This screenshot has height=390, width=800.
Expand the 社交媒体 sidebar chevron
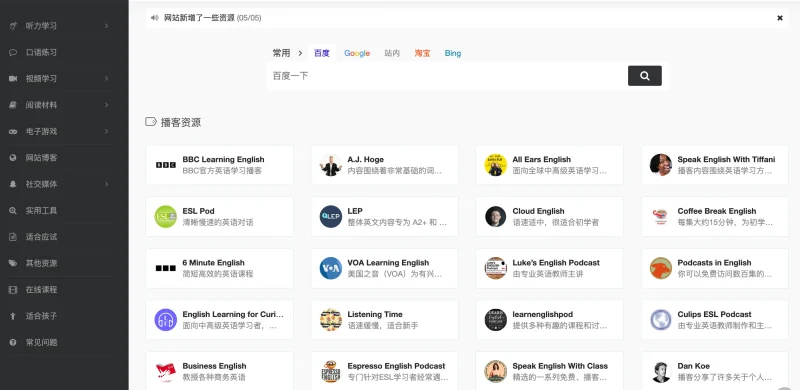tap(107, 184)
